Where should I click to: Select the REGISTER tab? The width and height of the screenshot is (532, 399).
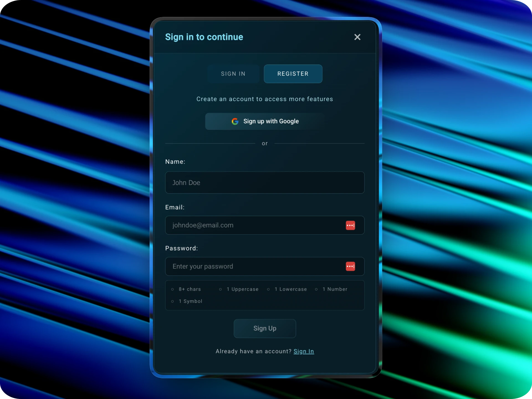[x=293, y=74]
